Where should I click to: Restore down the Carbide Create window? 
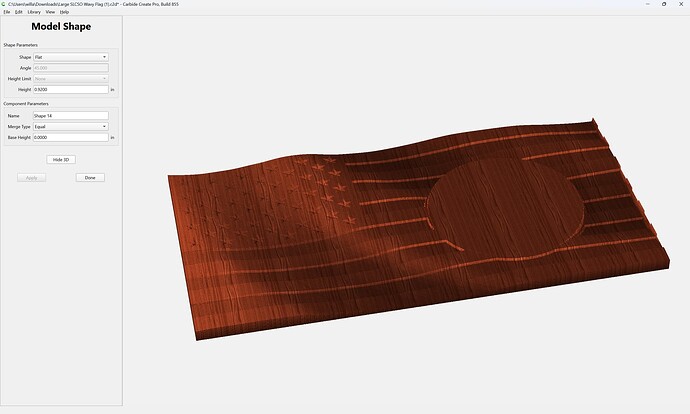[664, 4]
